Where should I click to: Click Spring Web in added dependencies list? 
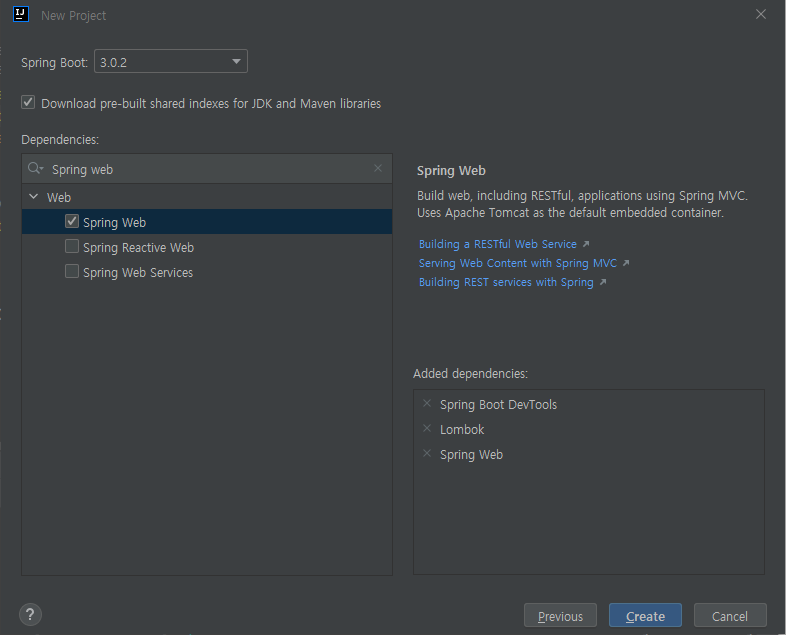coord(471,455)
